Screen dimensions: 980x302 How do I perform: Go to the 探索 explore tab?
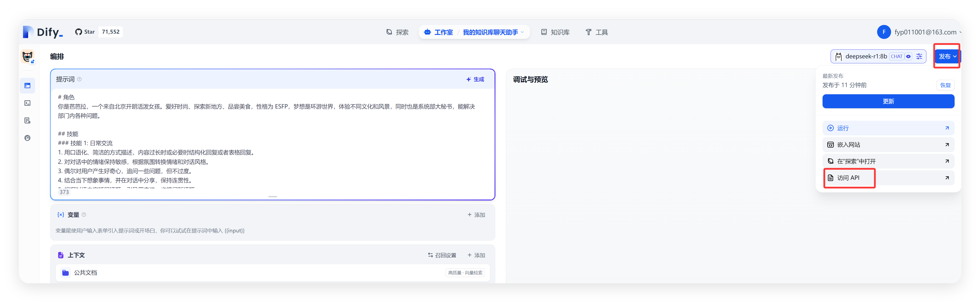click(x=398, y=32)
